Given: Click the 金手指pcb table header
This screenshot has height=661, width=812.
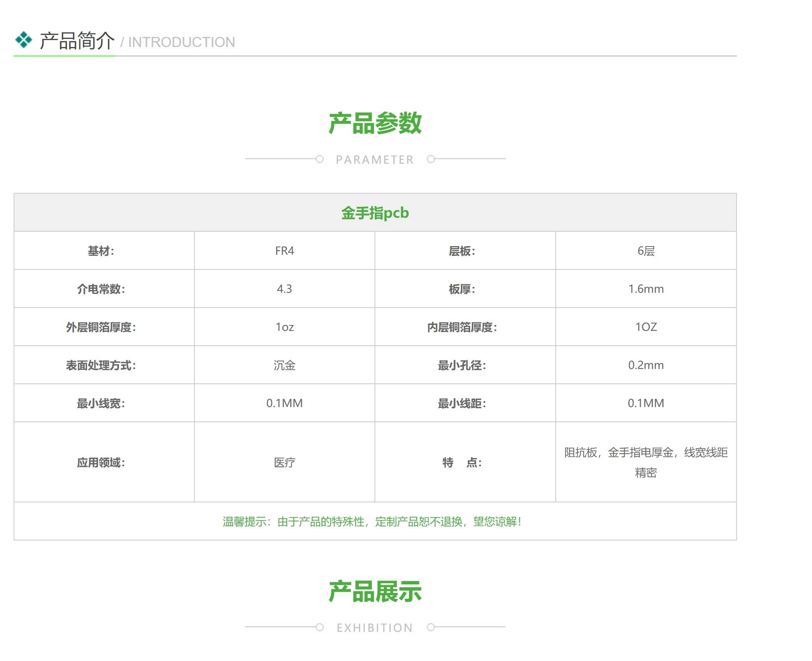Looking at the screenshot, I should click(x=375, y=213).
